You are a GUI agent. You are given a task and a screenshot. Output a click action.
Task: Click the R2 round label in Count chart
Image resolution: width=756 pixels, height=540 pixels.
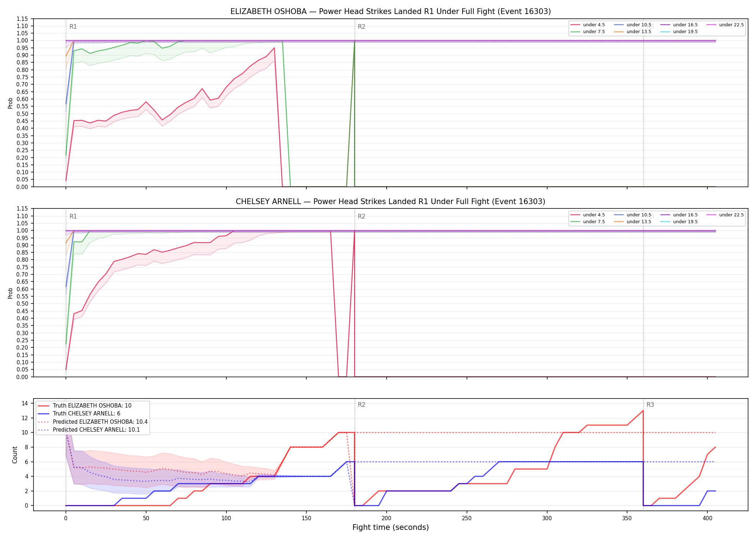(361, 405)
